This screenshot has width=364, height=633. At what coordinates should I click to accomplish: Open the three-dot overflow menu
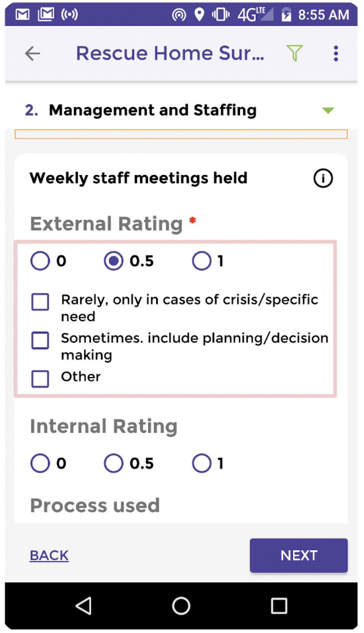coord(336,53)
